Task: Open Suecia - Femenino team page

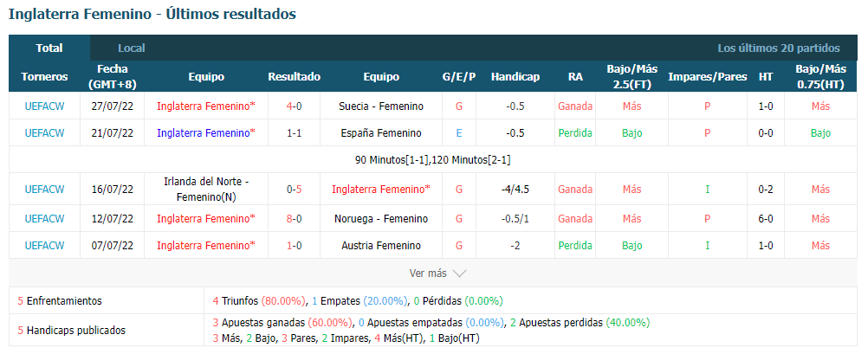Action: [381, 106]
